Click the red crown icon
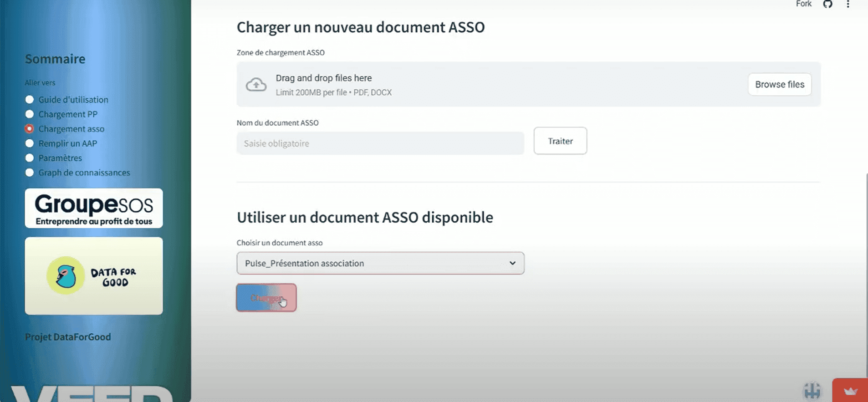 click(850, 391)
